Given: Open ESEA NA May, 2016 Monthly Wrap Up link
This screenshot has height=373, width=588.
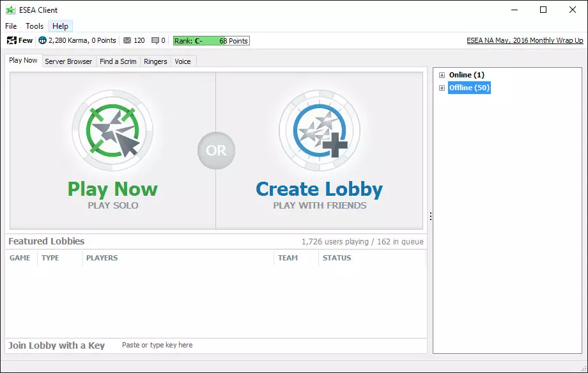Looking at the screenshot, I should point(525,40).
